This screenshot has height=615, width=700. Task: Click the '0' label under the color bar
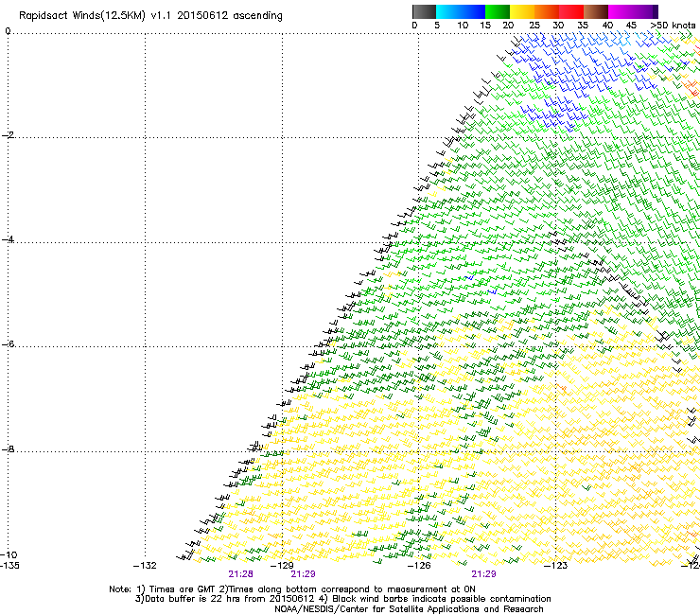coord(414,26)
